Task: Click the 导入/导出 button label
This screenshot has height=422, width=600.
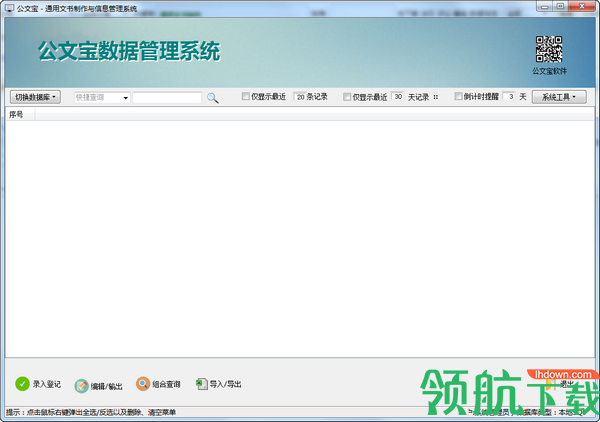Action: (x=225, y=384)
